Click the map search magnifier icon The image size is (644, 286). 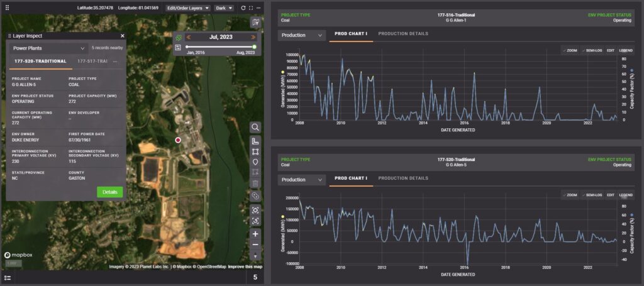[255, 127]
